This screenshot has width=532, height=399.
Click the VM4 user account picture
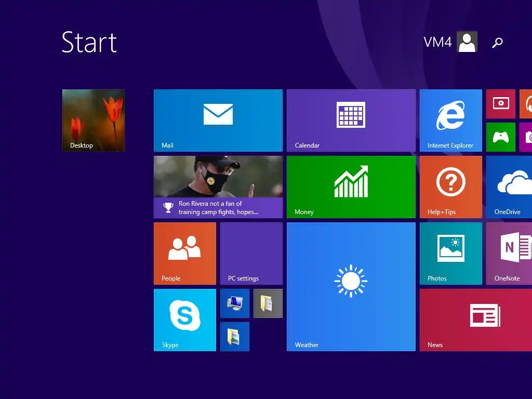pos(467,42)
